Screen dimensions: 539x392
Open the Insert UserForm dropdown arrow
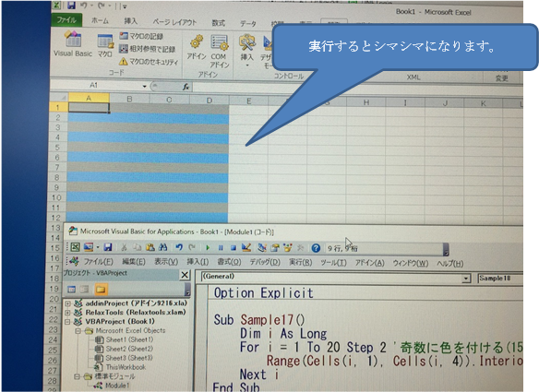(98, 247)
